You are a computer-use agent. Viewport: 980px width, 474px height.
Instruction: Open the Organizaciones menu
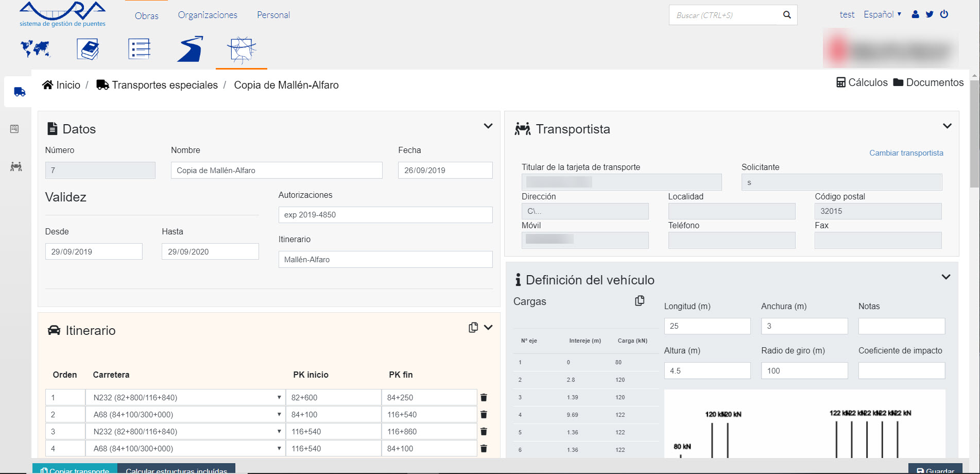[208, 15]
